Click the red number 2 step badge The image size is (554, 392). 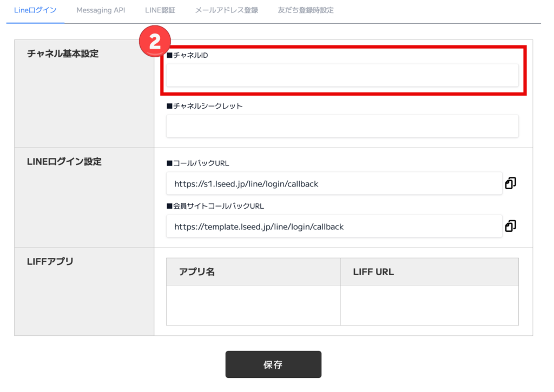155,42
